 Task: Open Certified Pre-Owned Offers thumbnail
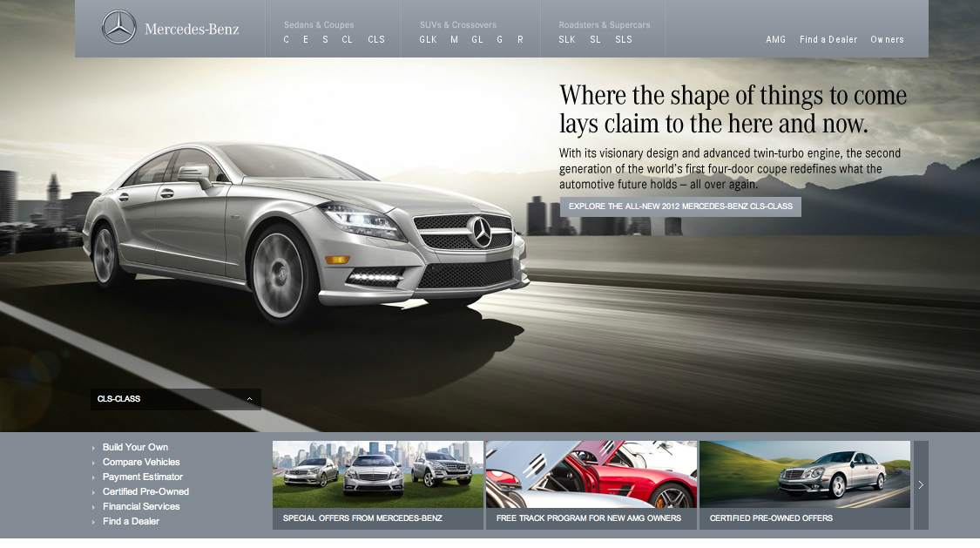tap(804, 484)
